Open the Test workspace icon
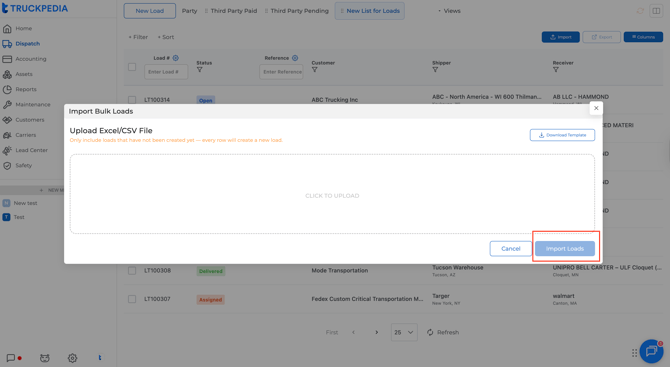 point(6,217)
